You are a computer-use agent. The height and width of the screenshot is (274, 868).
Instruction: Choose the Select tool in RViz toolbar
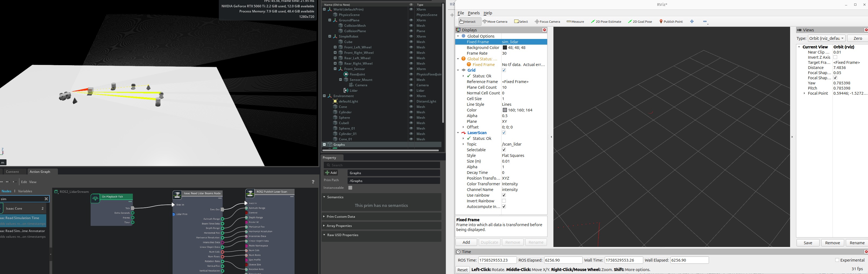click(x=521, y=22)
